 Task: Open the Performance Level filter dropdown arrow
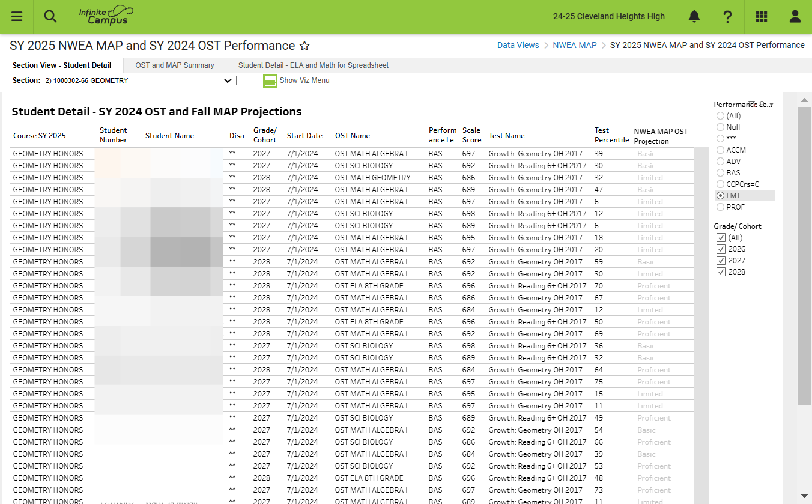(x=771, y=105)
